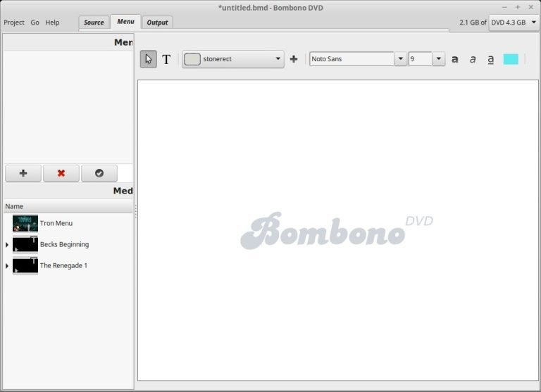Activate the Text tool
The width and height of the screenshot is (541, 392).
click(x=166, y=59)
